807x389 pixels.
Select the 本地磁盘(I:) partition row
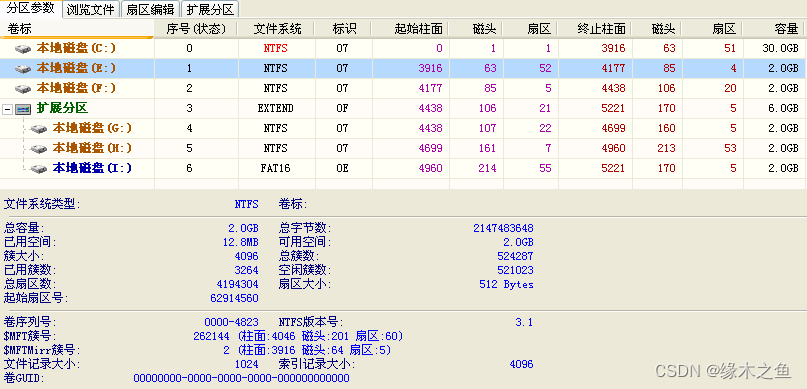coord(404,168)
